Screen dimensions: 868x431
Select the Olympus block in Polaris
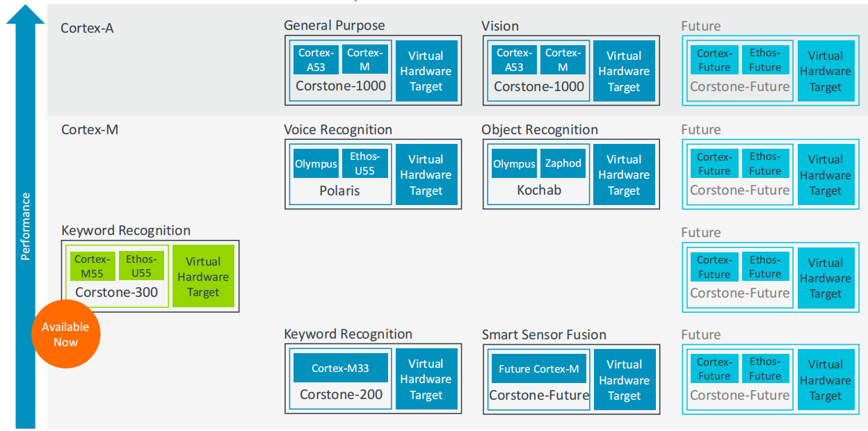pos(316,164)
